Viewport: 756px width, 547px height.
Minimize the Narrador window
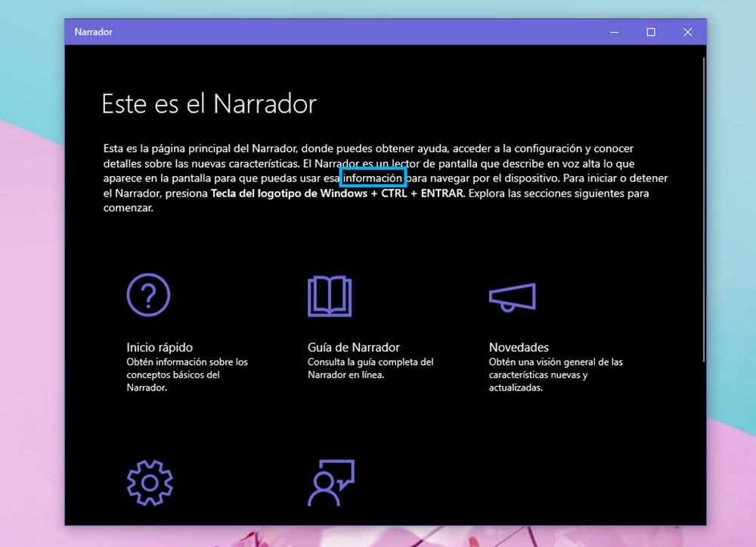click(614, 32)
